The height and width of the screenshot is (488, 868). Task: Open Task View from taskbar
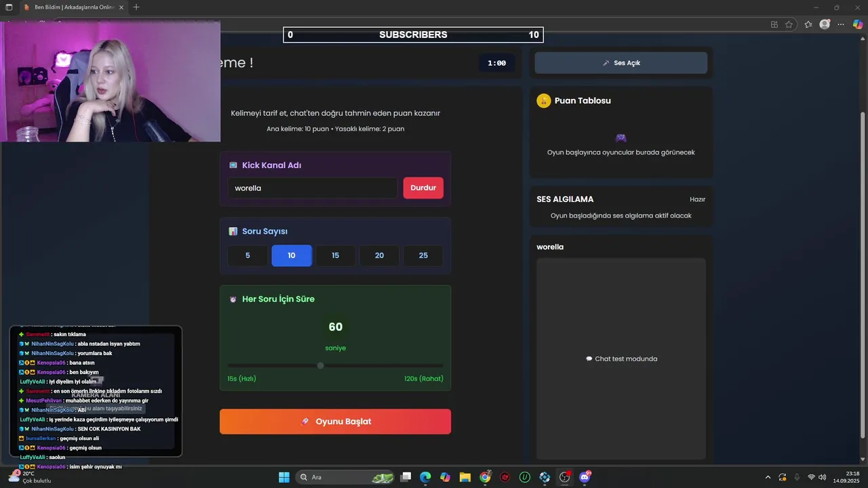point(406,477)
